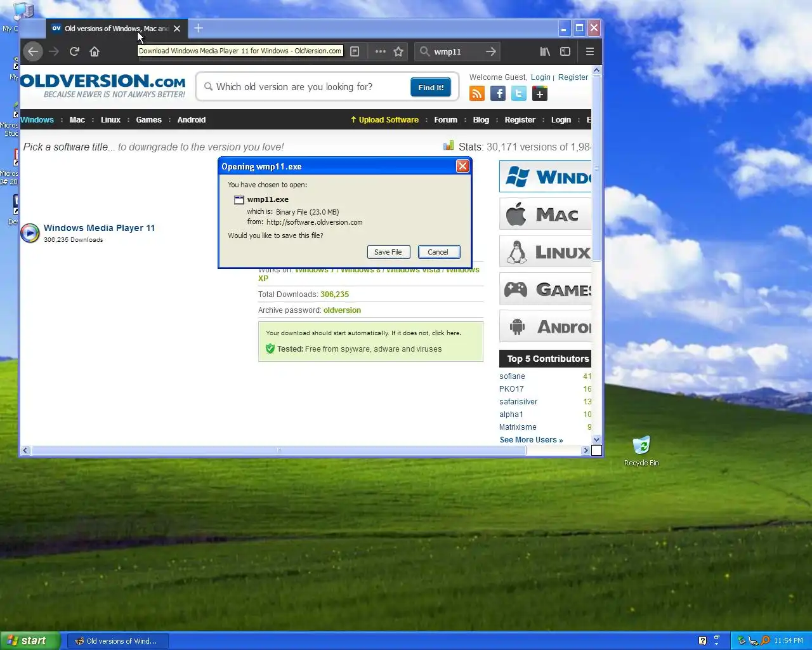The height and width of the screenshot is (650, 812).
Task: Click the stats bar chart icon
Action: (x=449, y=146)
